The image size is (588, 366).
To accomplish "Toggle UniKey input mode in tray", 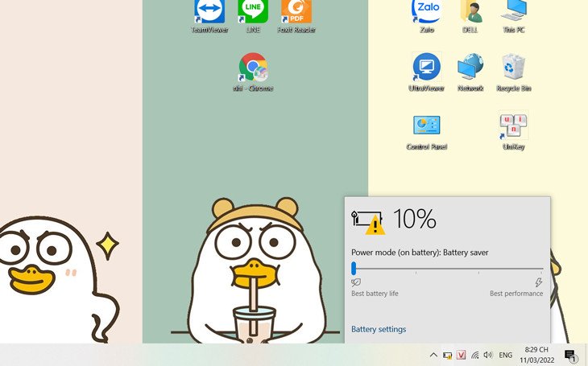I will point(461,355).
